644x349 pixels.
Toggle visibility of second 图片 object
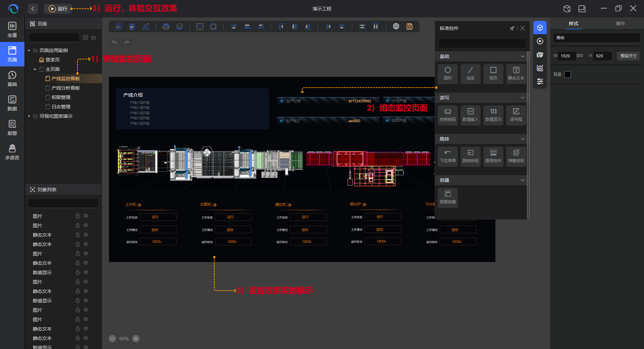(86, 225)
